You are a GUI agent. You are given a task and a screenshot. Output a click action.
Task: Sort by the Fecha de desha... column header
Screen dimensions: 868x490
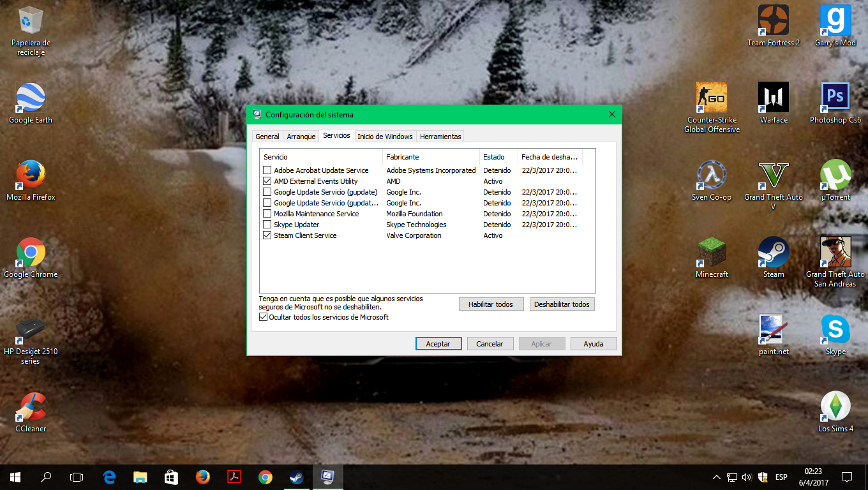pyautogui.click(x=550, y=157)
